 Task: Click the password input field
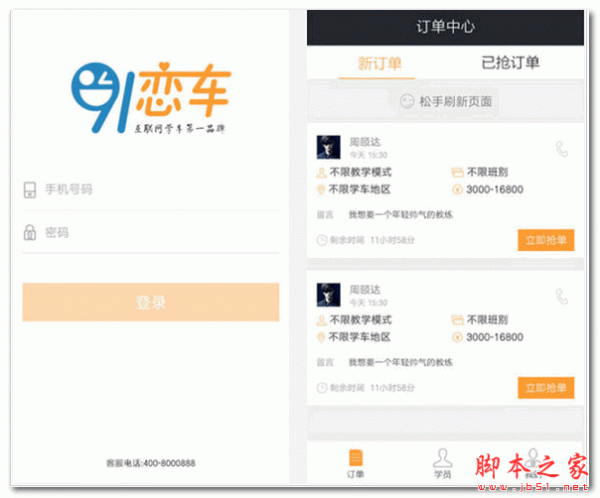[x=151, y=232]
